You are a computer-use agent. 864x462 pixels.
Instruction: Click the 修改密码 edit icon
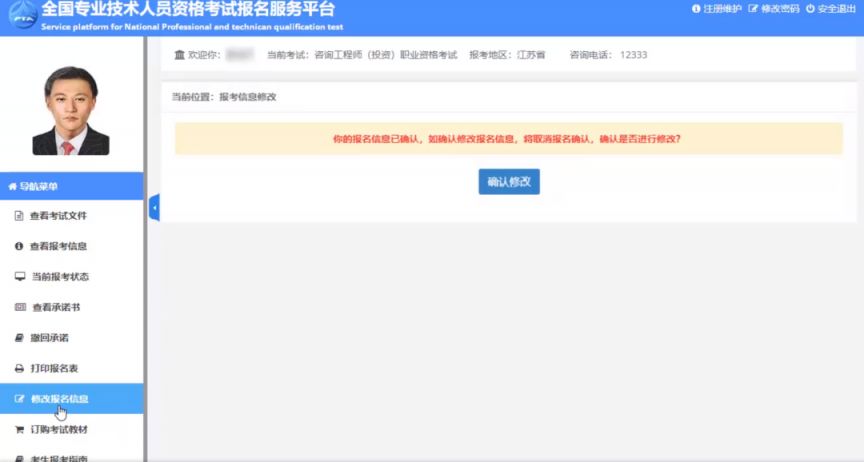coord(753,9)
